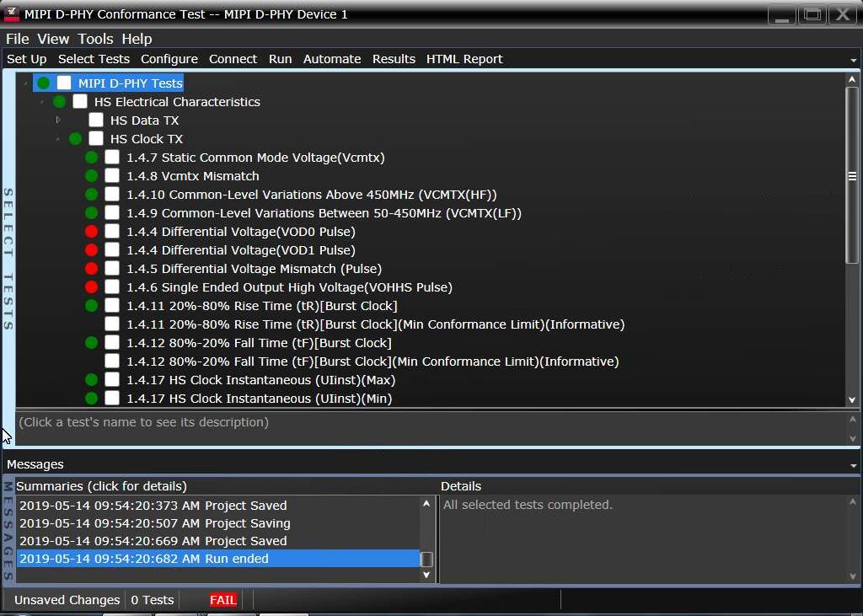Click red fail icon for VOD0 Pulse test
Viewport: 863px width, 616px height.
point(91,232)
